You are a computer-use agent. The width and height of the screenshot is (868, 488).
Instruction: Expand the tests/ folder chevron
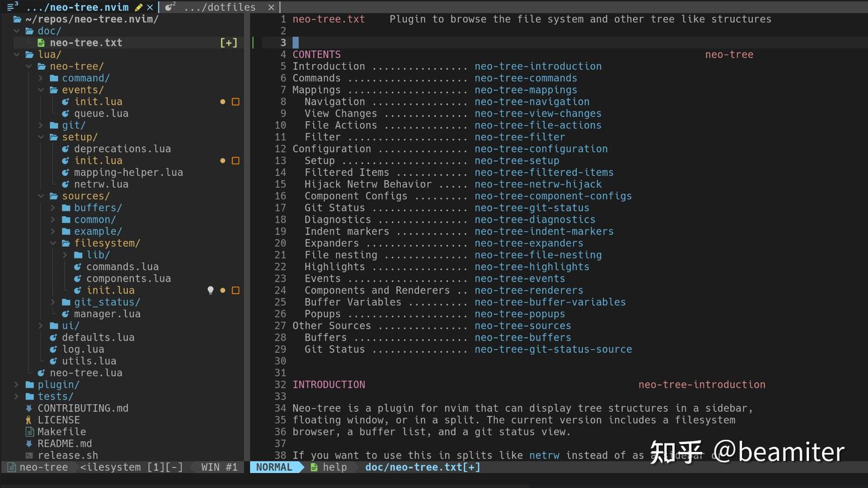tap(17, 397)
